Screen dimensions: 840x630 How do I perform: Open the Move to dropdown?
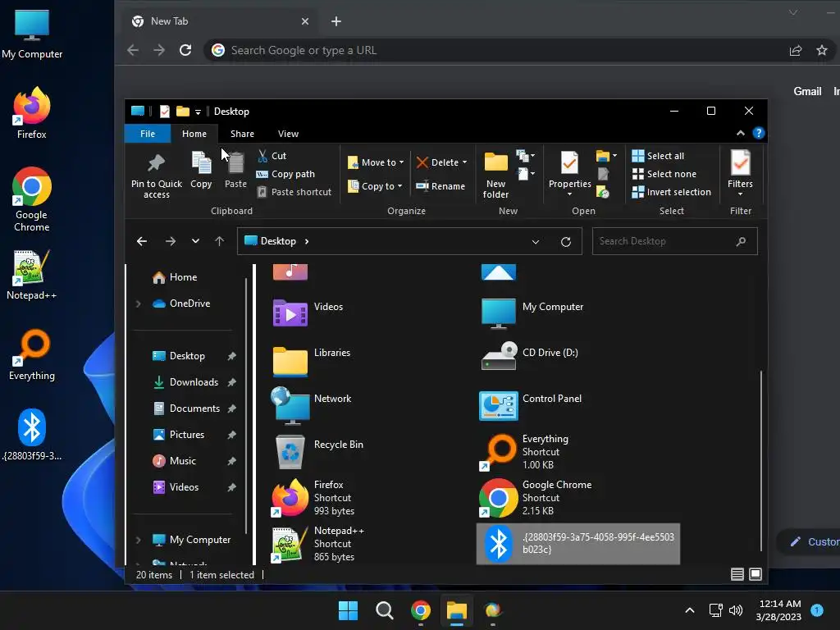[376, 162]
